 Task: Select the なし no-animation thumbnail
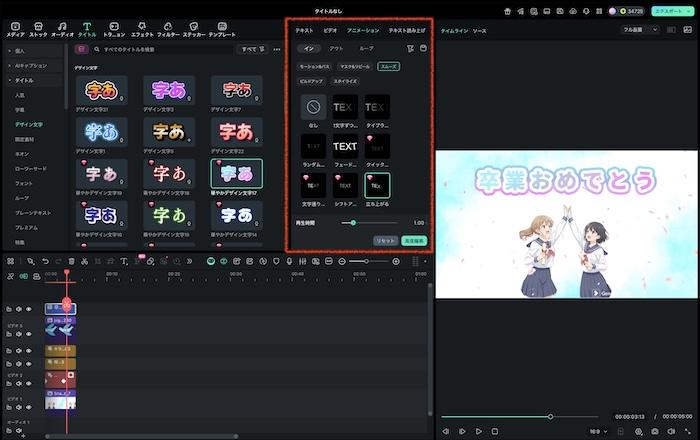[x=313, y=107]
